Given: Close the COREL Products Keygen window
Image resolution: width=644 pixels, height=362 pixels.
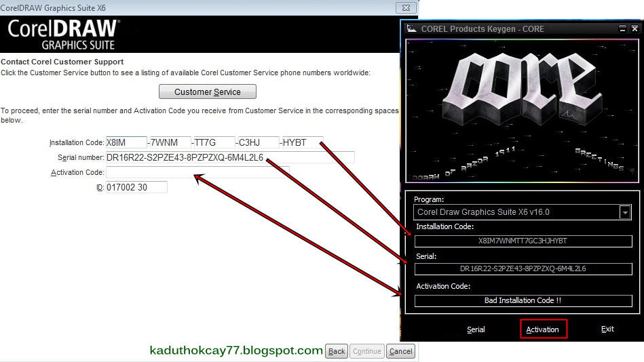Looking at the screenshot, I should click(x=634, y=28).
